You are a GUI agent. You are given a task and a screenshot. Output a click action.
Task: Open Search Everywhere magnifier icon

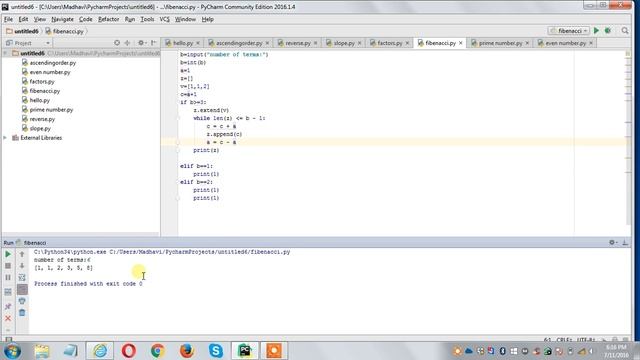[625, 31]
